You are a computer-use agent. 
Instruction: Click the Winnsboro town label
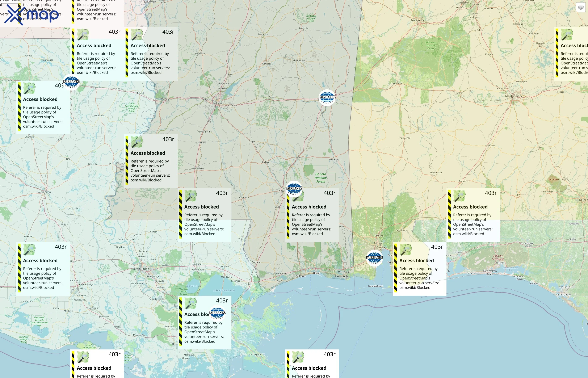pos(100,115)
